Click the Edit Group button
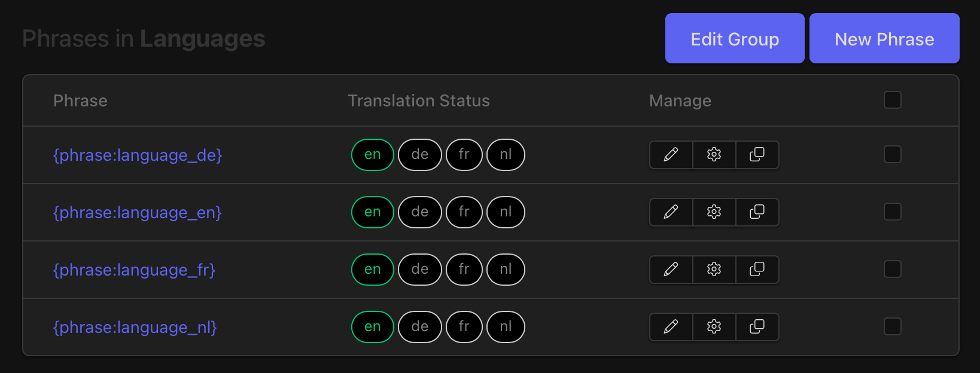This screenshot has height=373, width=980. click(735, 38)
